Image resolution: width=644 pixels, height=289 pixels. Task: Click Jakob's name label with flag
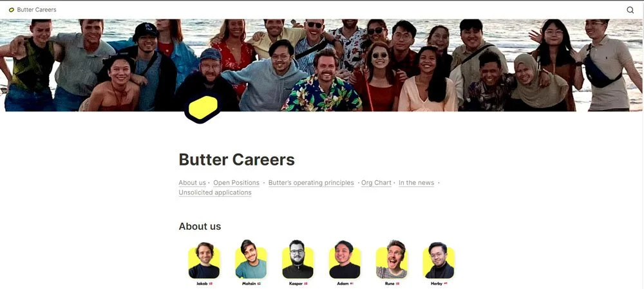point(204,284)
